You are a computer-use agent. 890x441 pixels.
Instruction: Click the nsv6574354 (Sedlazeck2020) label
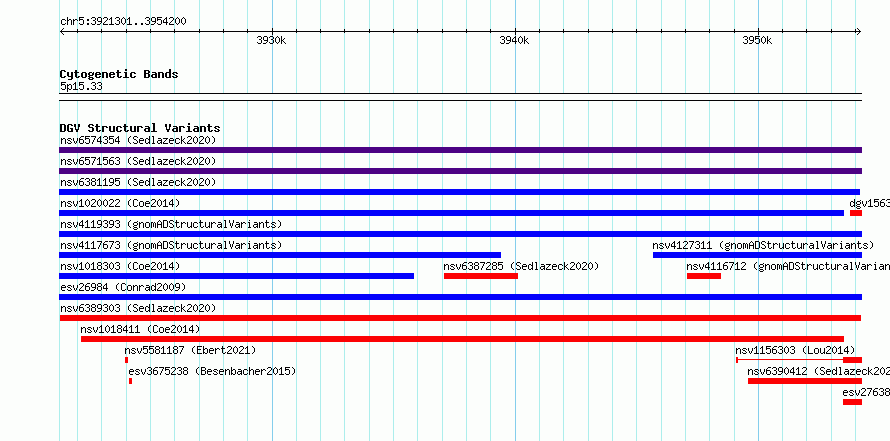(138, 140)
